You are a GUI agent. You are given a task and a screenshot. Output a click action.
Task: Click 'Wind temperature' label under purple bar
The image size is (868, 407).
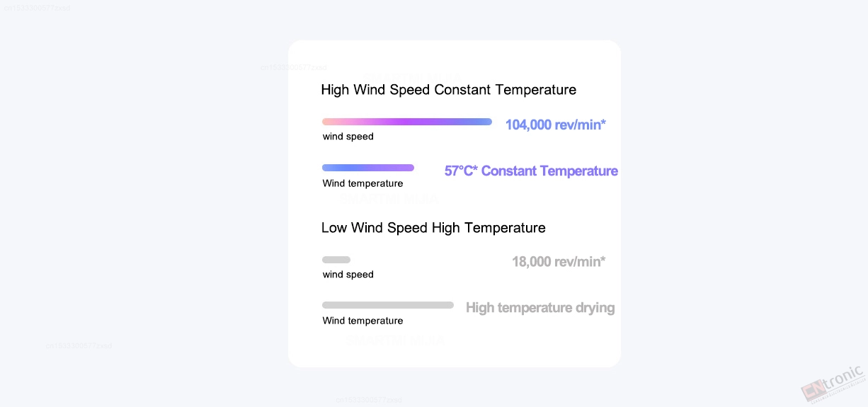coord(362,183)
